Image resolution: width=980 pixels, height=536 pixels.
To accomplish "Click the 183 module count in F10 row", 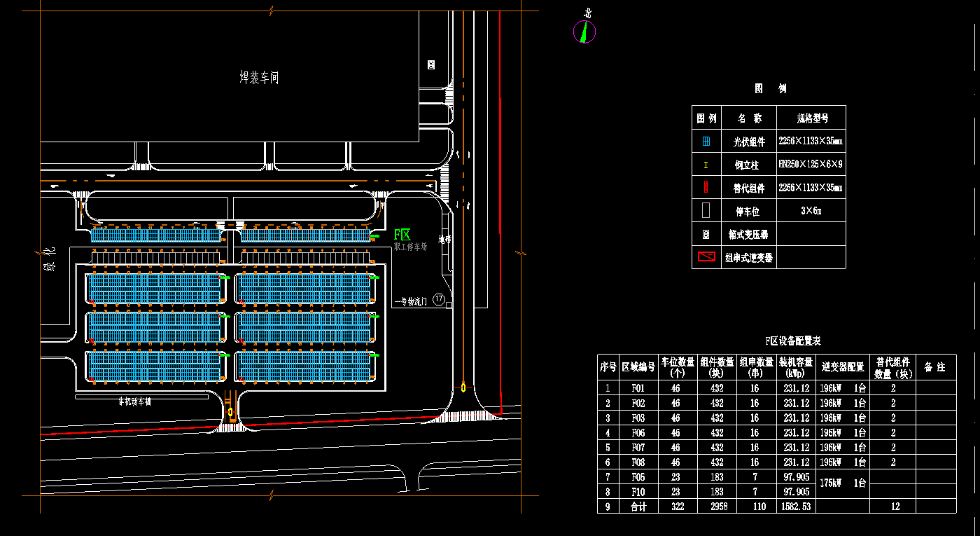I will (x=717, y=492).
